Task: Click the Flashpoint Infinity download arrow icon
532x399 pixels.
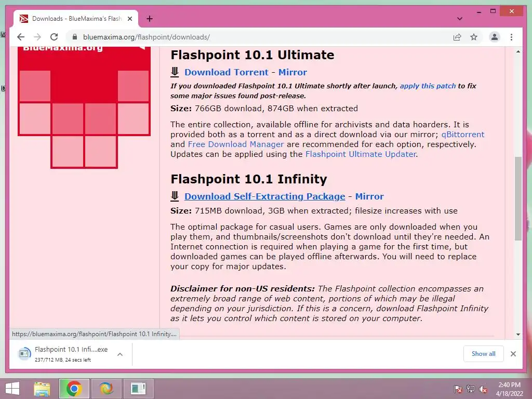Action: tap(175, 196)
